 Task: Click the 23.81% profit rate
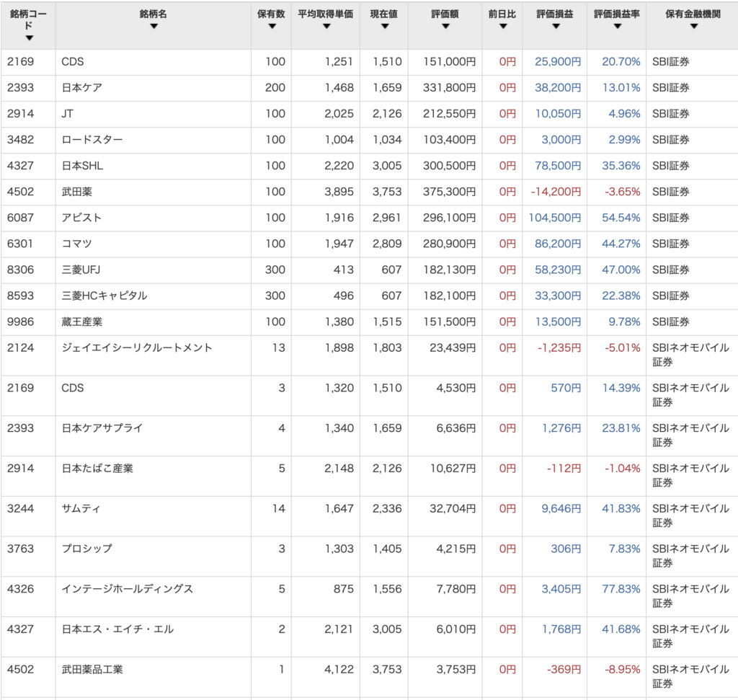[x=621, y=428]
